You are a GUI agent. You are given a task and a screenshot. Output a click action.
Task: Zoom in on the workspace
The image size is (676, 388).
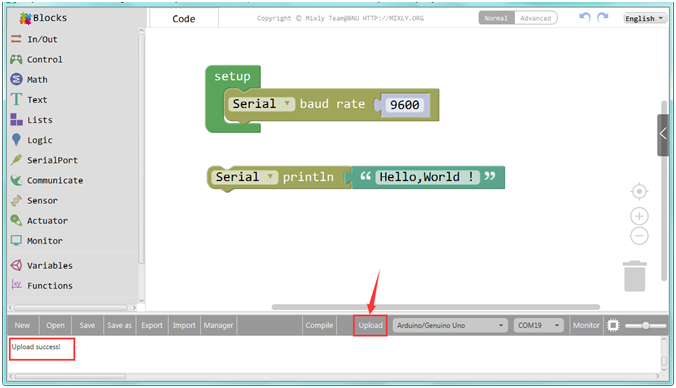639,216
